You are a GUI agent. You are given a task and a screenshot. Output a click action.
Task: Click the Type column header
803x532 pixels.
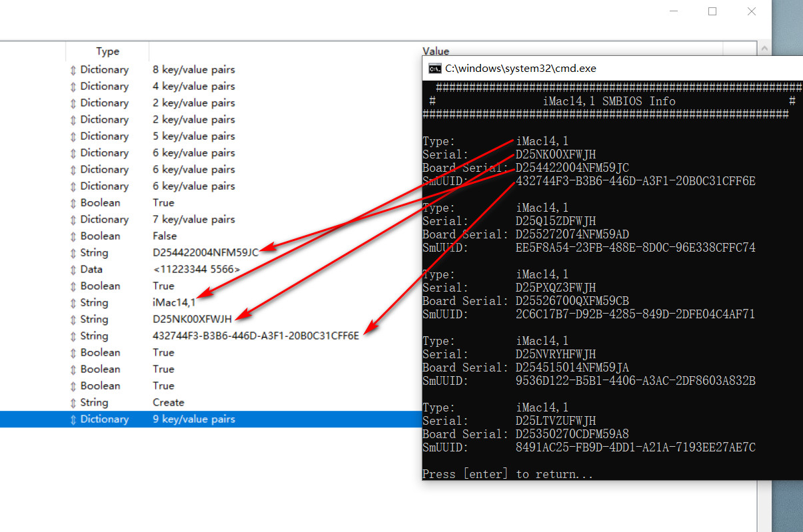pos(107,51)
